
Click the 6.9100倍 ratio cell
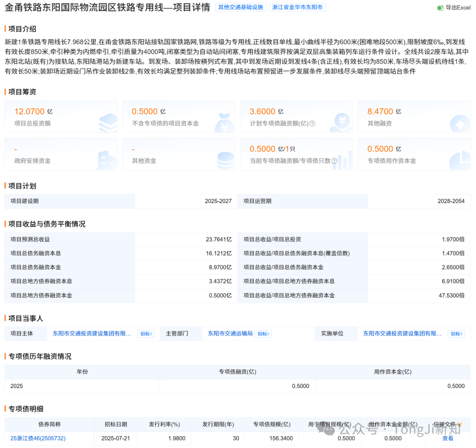pos(419,281)
